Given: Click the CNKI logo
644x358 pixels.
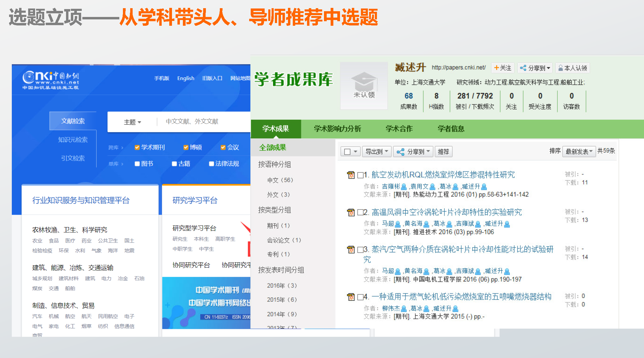Looking at the screenshot, I should (51, 80).
